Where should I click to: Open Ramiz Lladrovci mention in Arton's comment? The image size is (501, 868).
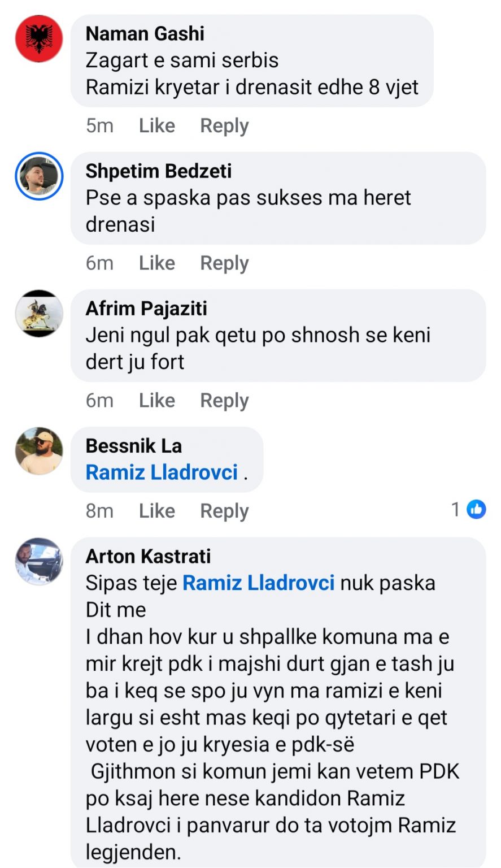(x=259, y=583)
